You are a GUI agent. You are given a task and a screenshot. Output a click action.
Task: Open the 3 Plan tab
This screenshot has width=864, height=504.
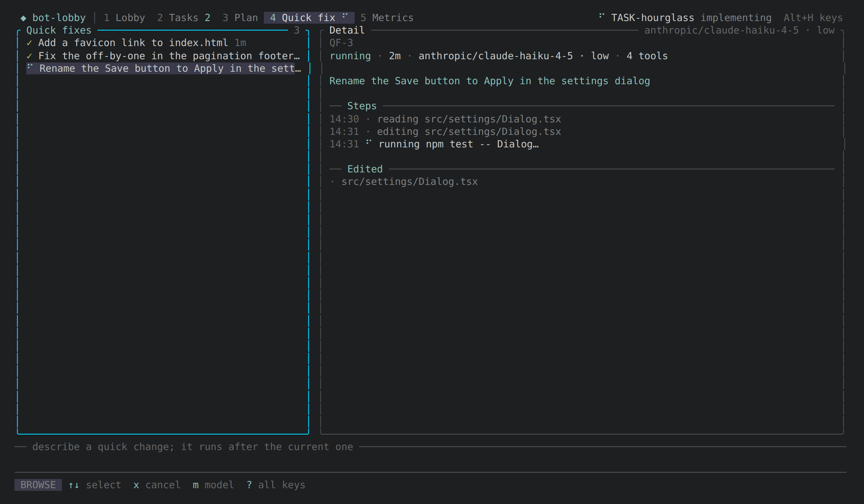(x=240, y=18)
